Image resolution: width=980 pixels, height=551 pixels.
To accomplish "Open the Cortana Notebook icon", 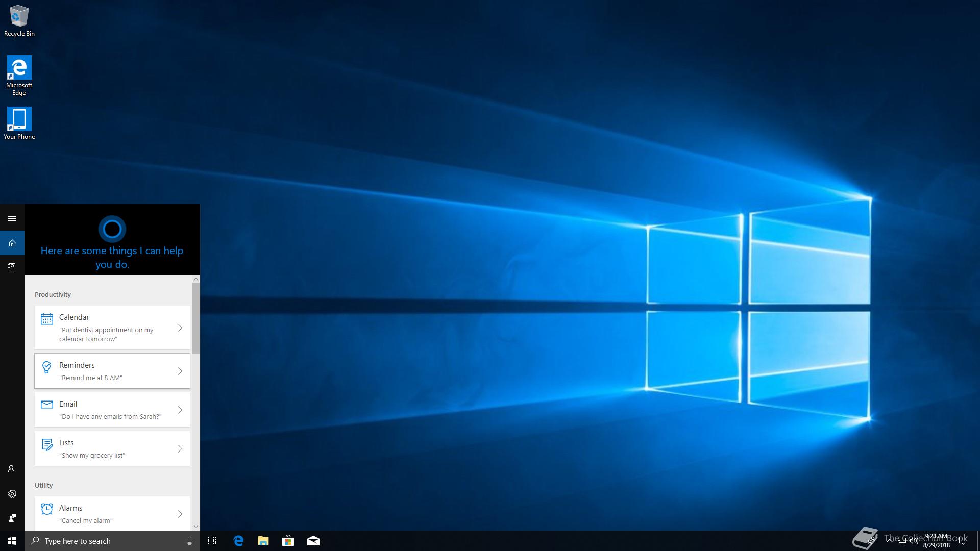I will pyautogui.click(x=12, y=267).
